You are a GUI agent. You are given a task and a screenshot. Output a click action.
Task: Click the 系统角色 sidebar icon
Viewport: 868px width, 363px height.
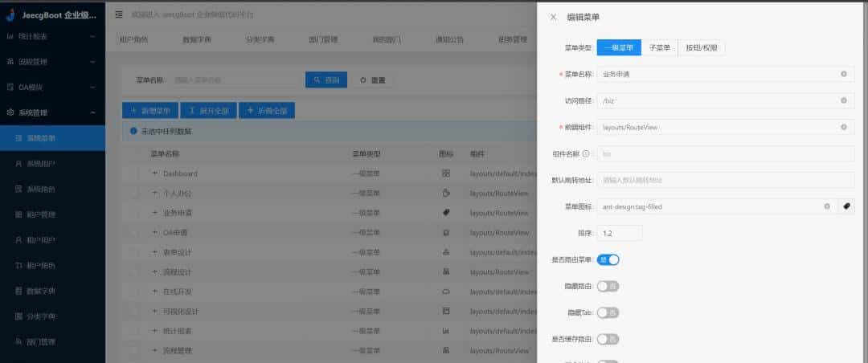click(18, 190)
